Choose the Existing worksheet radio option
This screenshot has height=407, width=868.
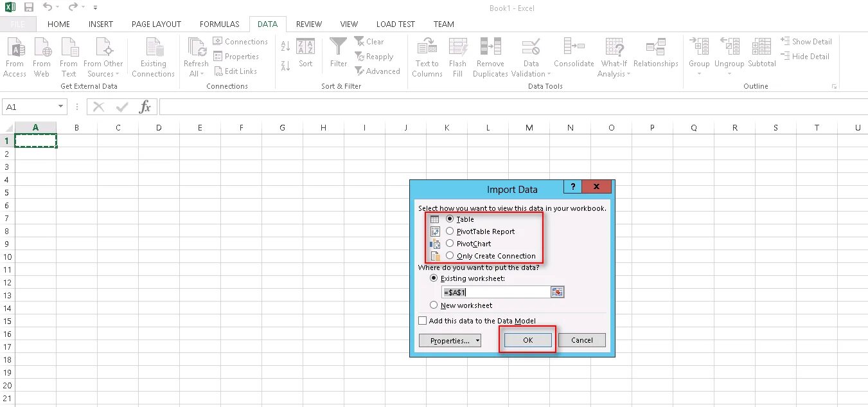click(434, 278)
